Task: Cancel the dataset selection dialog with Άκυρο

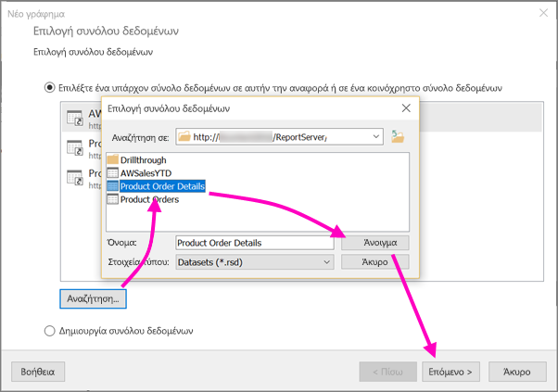Action: tap(375, 262)
